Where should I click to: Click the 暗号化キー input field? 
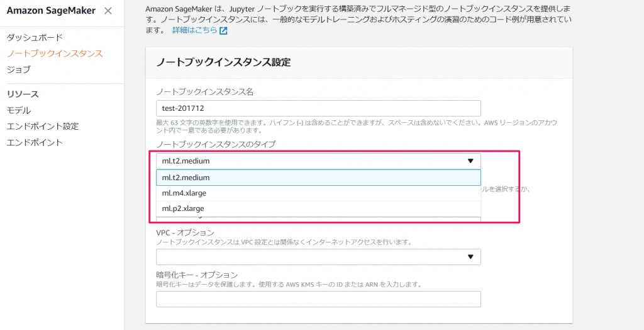(318, 299)
